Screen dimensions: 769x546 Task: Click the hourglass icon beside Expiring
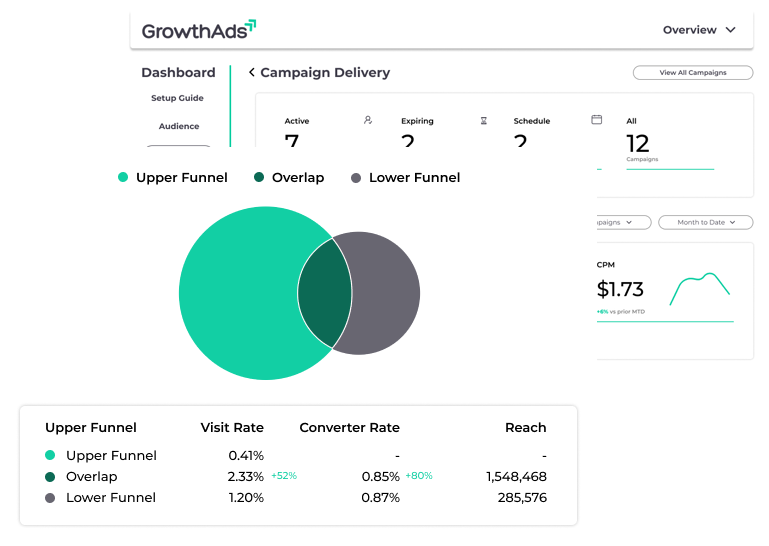point(483,120)
